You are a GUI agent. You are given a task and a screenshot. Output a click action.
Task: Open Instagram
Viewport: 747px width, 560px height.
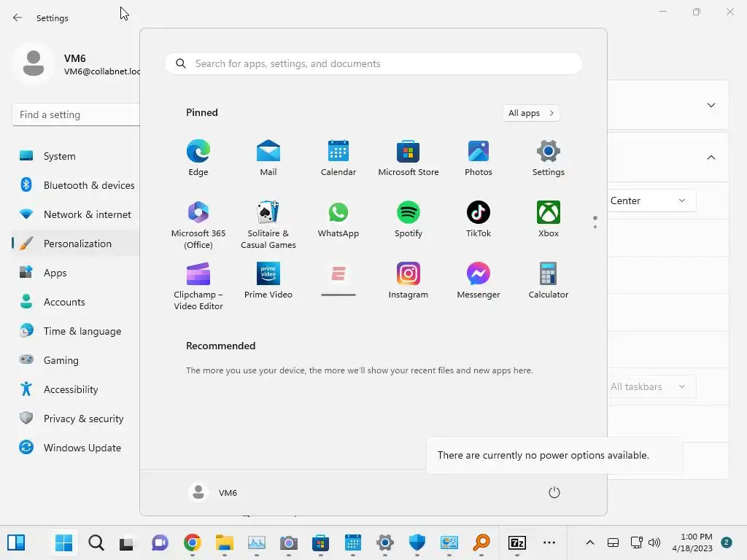(409, 281)
